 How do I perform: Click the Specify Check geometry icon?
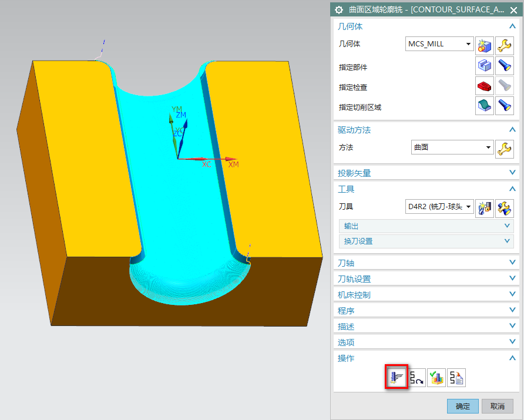pyautogui.click(x=484, y=86)
